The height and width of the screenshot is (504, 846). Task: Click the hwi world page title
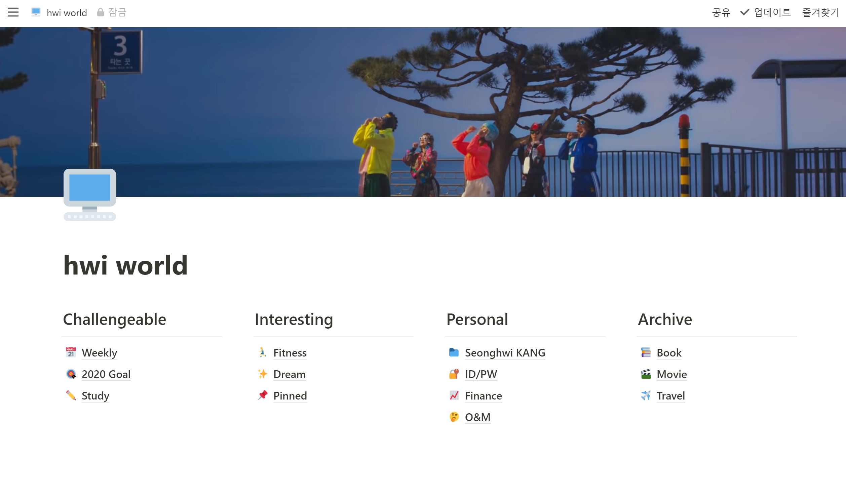(x=125, y=265)
